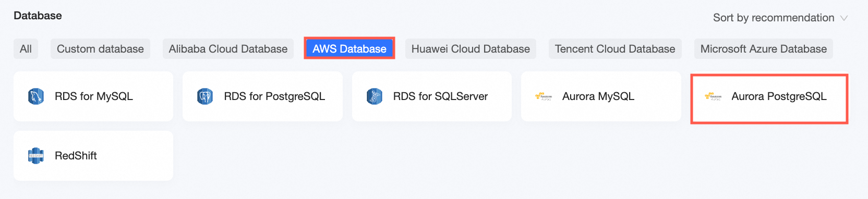Switch to Huawei Cloud Database tab

(x=471, y=49)
